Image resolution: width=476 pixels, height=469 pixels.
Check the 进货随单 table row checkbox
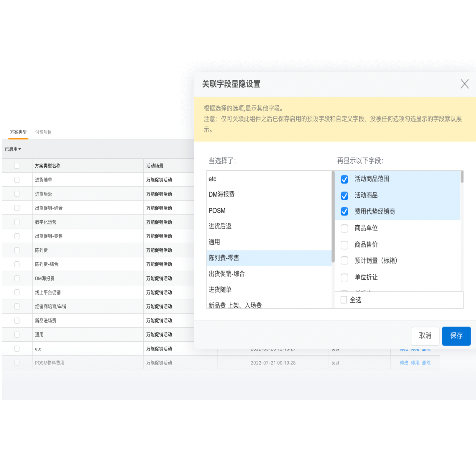(17, 180)
